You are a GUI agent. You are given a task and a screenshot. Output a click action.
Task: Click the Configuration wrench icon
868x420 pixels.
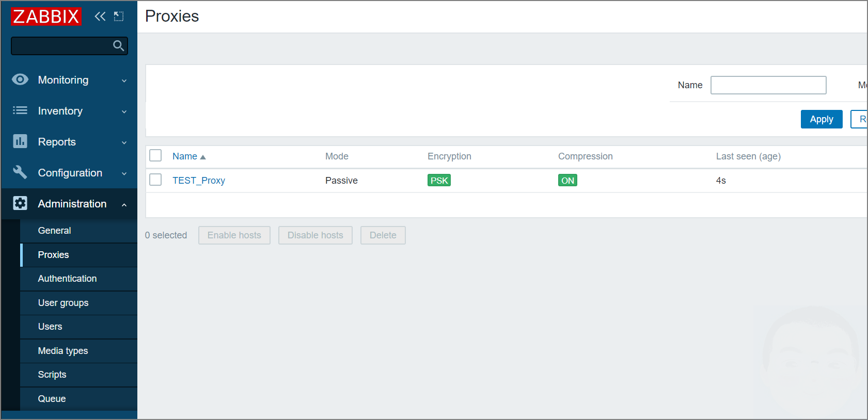20,172
